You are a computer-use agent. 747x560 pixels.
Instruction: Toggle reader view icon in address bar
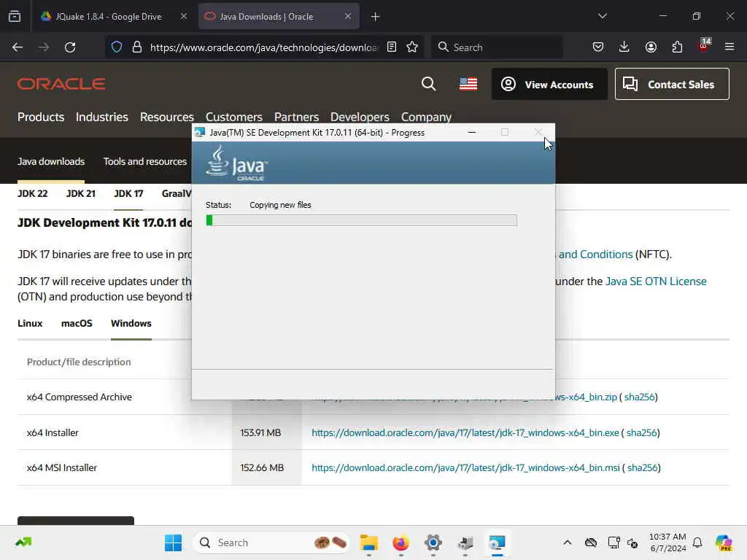(392, 47)
